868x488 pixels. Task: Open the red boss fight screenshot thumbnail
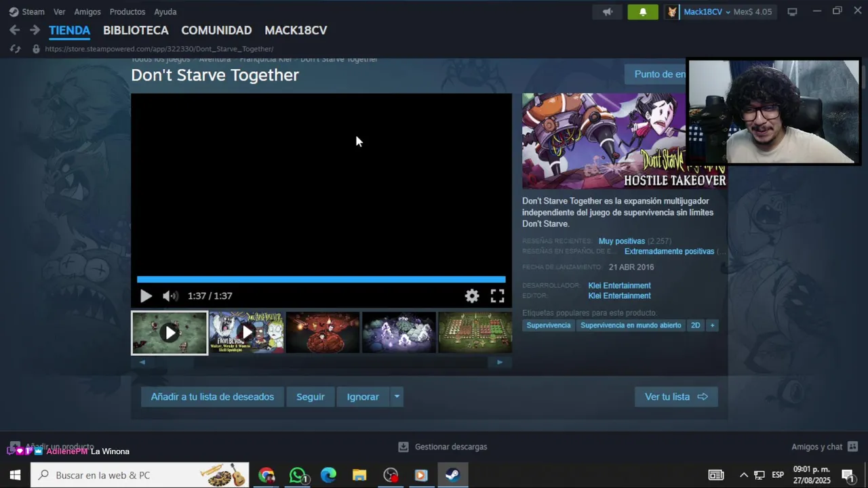click(323, 333)
